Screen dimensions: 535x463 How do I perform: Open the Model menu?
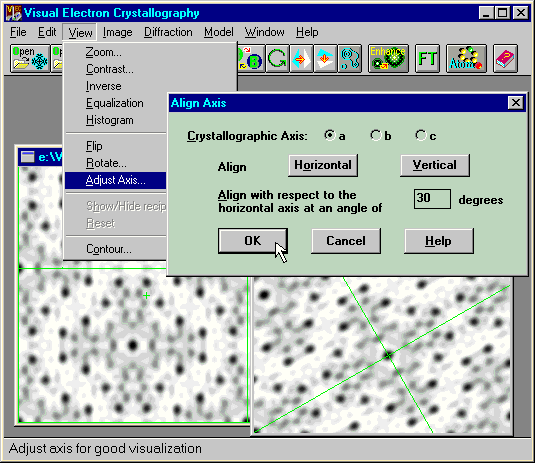[219, 32]
